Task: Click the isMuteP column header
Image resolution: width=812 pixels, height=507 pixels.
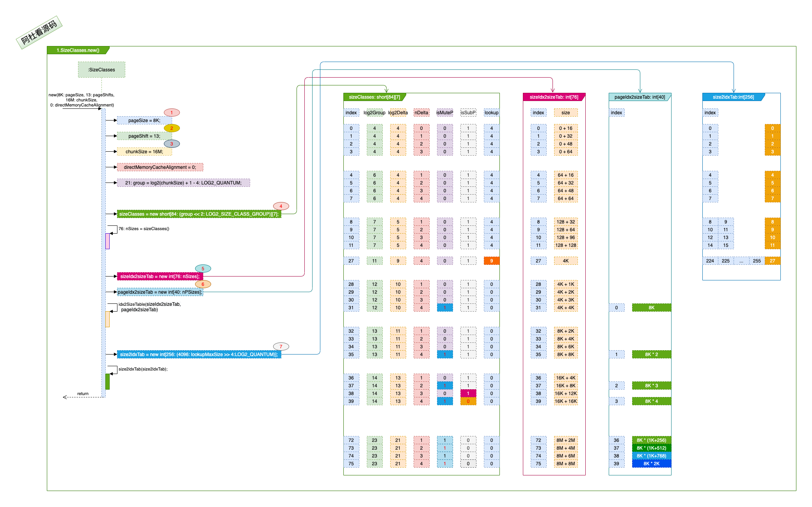Action: click(x=445, y=113)
